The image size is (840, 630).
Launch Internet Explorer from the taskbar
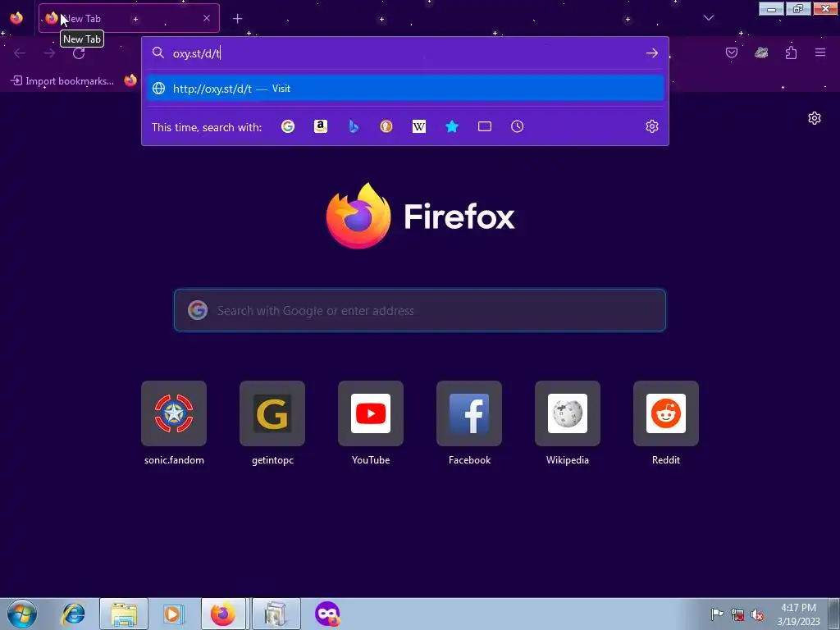pos(73,614)
